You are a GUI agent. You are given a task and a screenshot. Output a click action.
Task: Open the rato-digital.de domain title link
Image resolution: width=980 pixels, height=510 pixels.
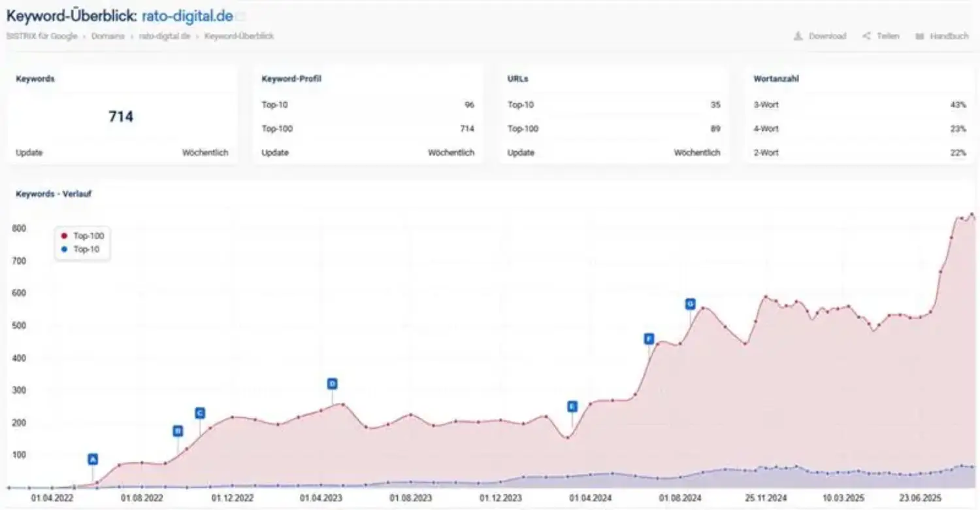tap(187, 16)
